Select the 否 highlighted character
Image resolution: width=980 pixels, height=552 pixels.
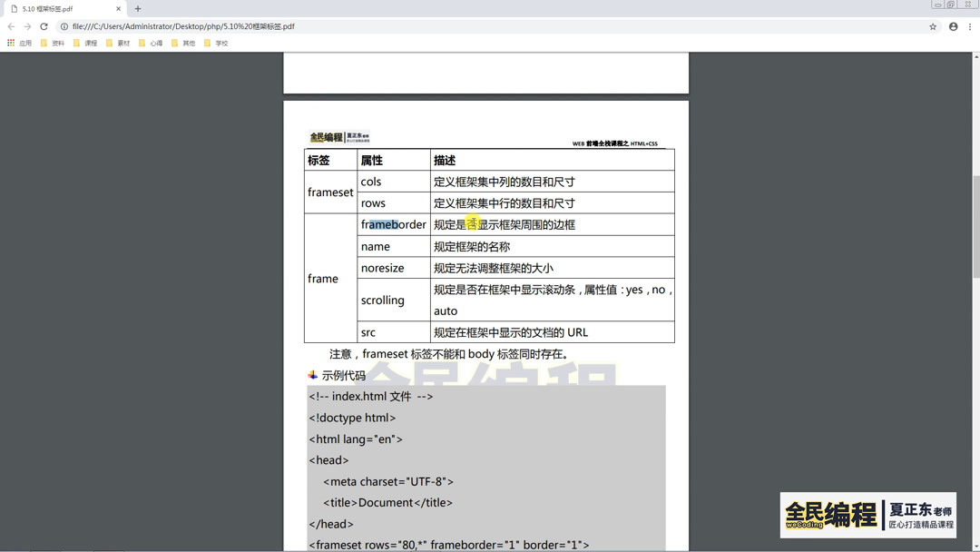(471, 224)
